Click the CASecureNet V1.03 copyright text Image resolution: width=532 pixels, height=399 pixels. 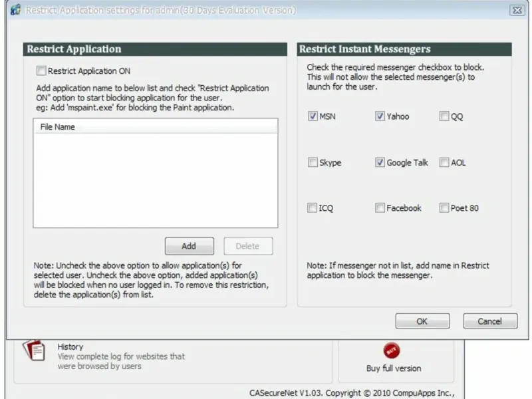pyautogui.click(x=352, y=393)
